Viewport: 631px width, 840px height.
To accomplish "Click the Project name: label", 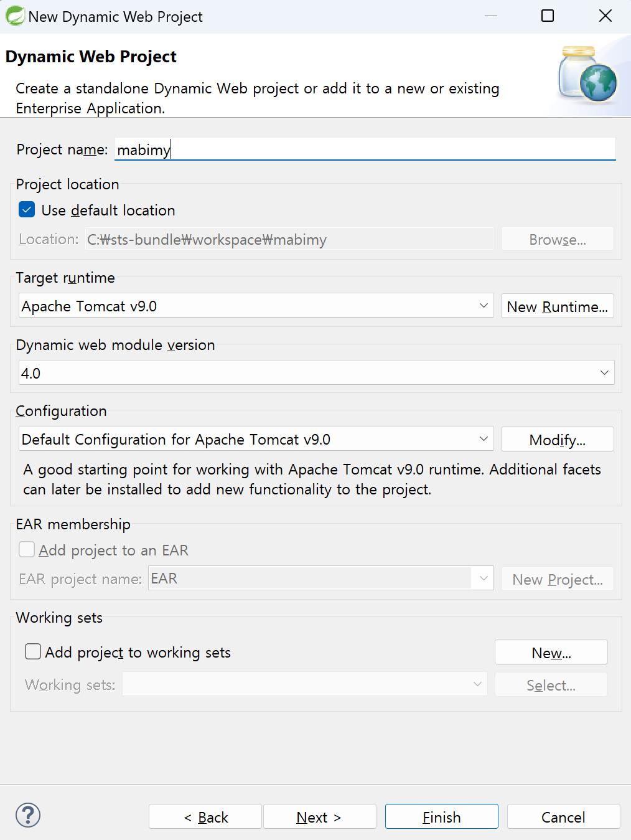I will click(x=62, y=149).
